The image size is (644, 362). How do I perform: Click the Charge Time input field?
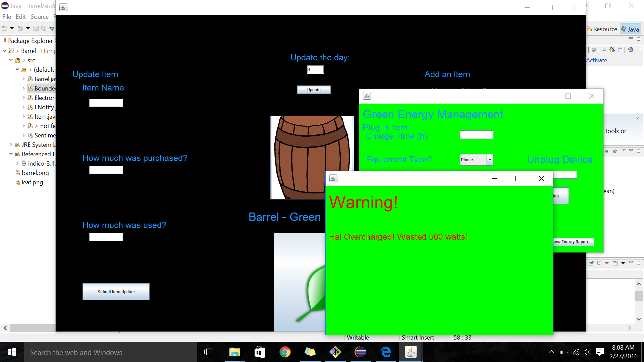(476, 135)
